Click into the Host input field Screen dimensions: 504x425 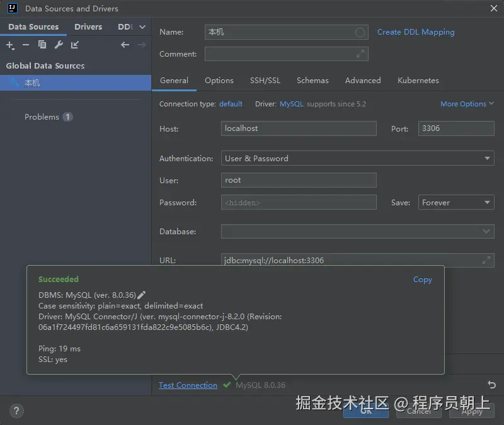(x=299, y=128)
